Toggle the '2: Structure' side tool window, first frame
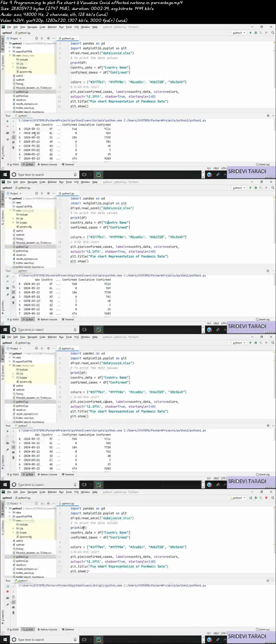 coord(3,62)
